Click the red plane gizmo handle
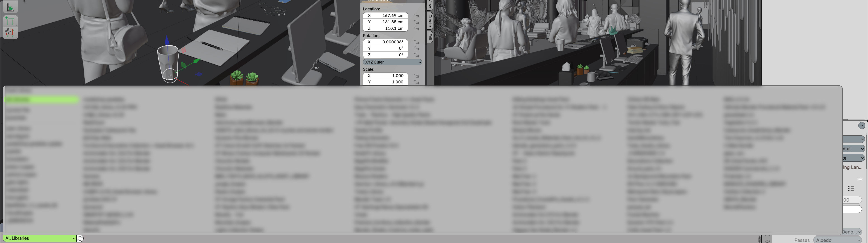This screenshot has width=868, height=243. (x=184, y=50)
